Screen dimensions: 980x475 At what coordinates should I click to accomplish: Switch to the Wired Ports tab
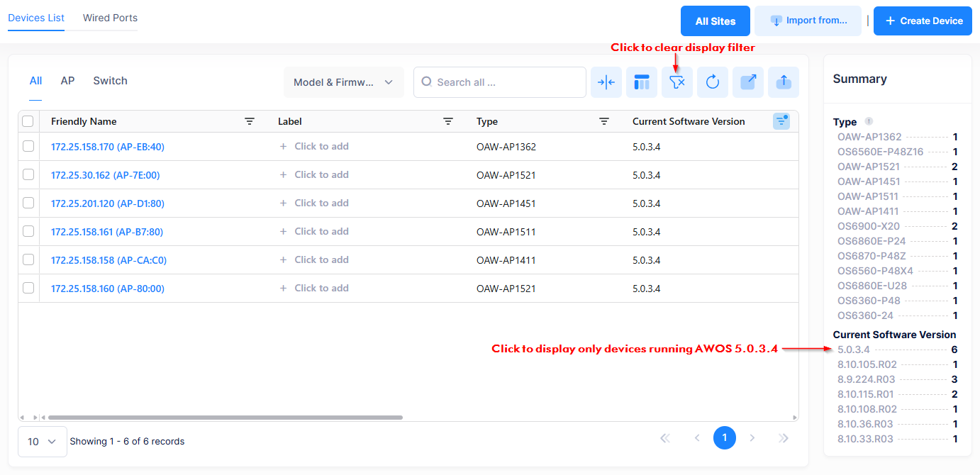point(110,18)
